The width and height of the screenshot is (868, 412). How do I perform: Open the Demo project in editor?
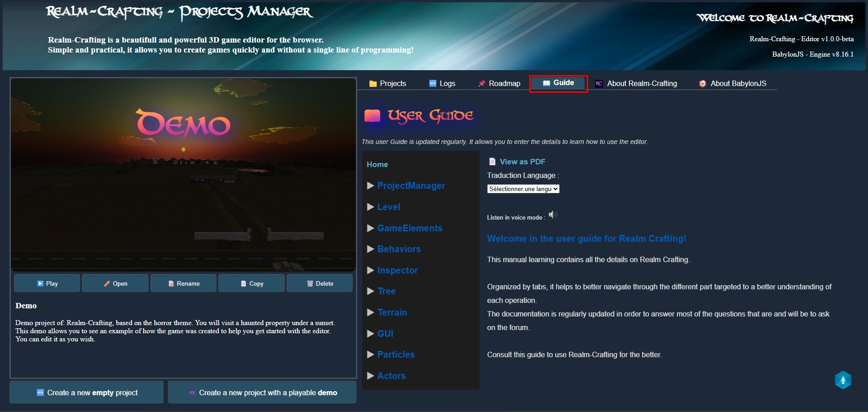click(x=115, y=283)
